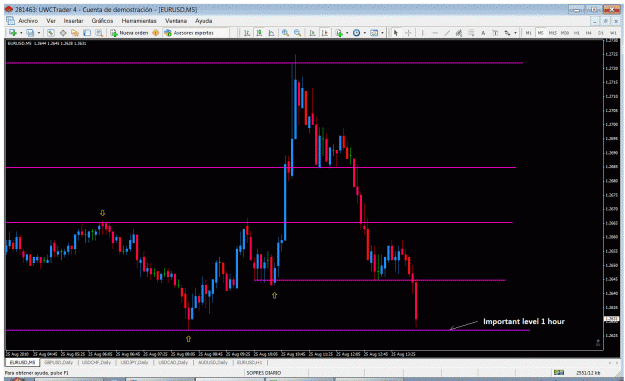Switch to H4 timeframe
Viewport: 625px width, 381px height.
[x=589, y=33]
